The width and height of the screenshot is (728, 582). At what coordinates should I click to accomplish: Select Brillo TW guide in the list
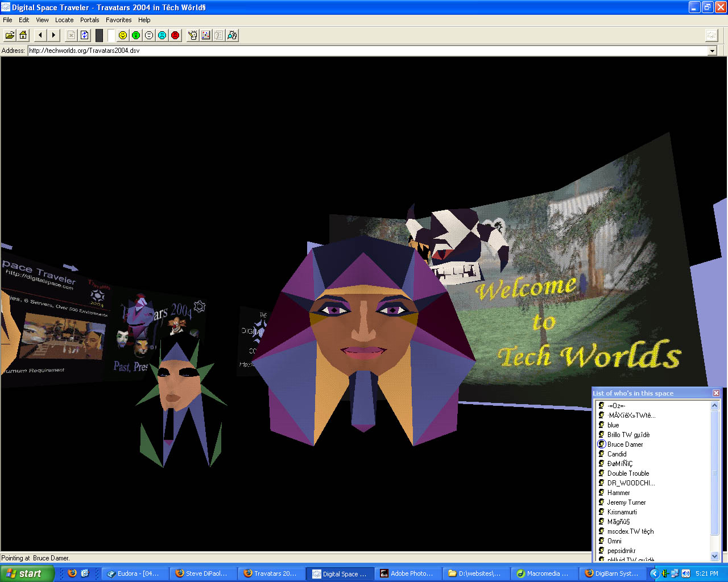[628, 435]
